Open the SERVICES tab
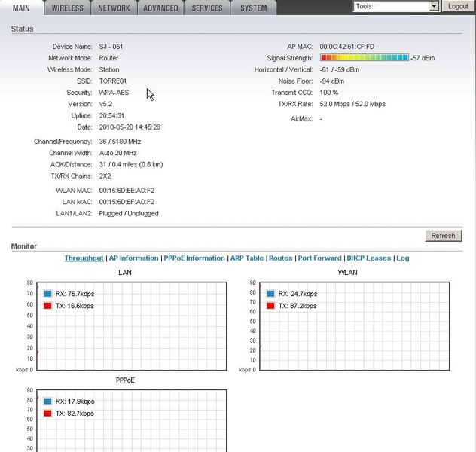 pos(207,8)
